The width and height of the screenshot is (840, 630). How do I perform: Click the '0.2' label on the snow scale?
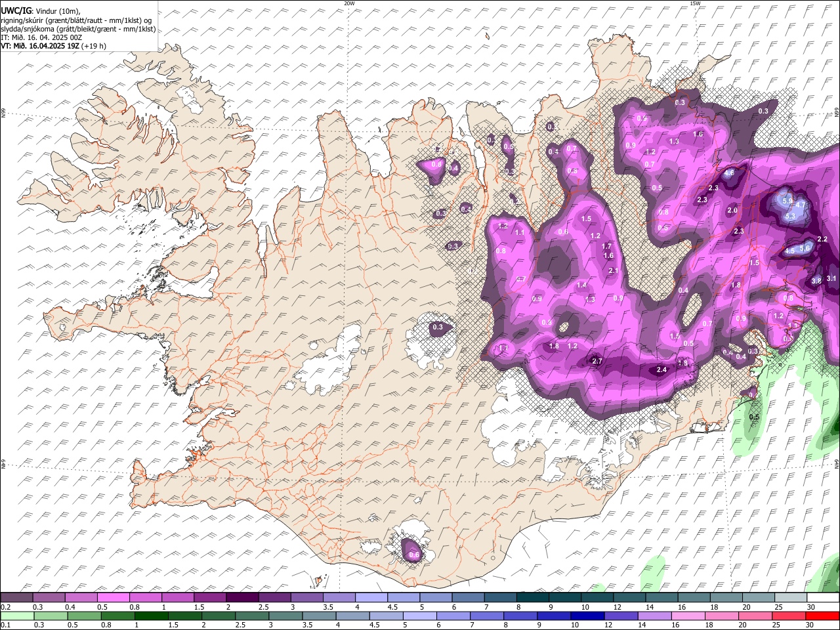[x=5, y=607]
